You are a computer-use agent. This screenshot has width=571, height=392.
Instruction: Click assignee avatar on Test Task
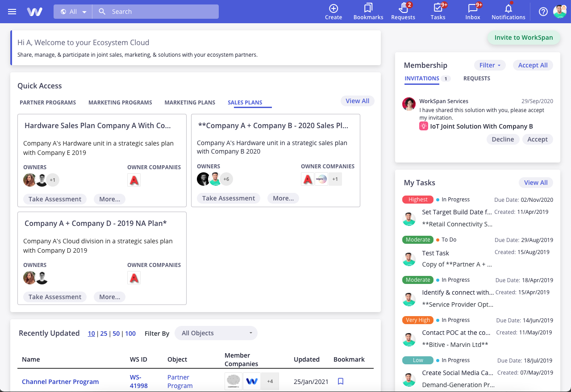[409, 259]
